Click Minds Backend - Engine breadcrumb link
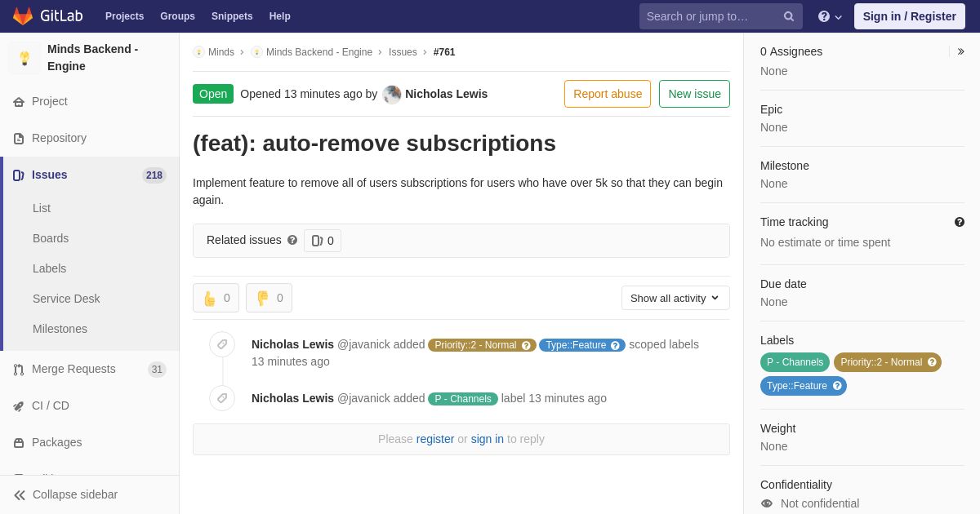This screenshot has width=980, height=514. (319, 52)
